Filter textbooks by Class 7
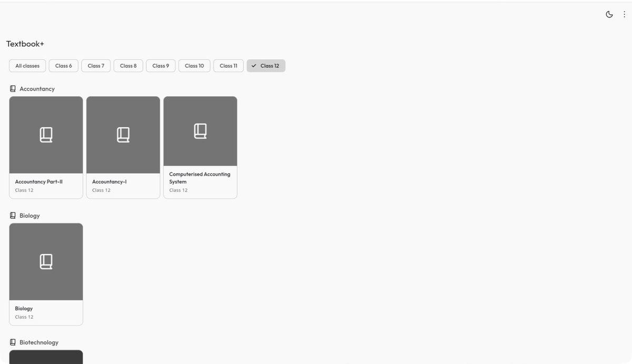 click(96, 66)
